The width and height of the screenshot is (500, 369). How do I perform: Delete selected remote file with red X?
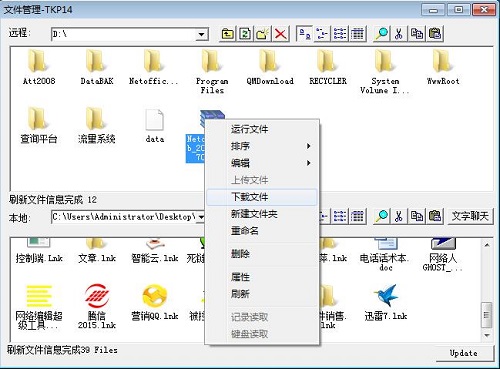click(x=281, y=34)
